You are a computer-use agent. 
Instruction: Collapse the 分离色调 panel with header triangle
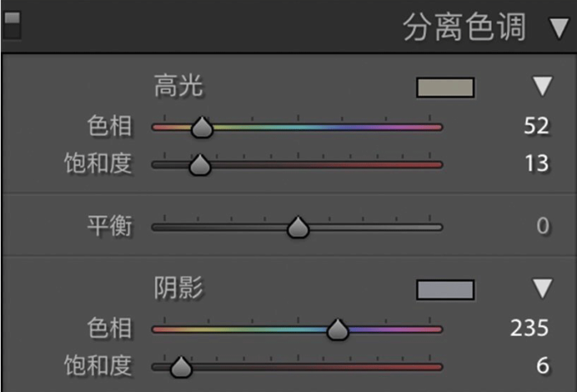click(x=559, y=28)
